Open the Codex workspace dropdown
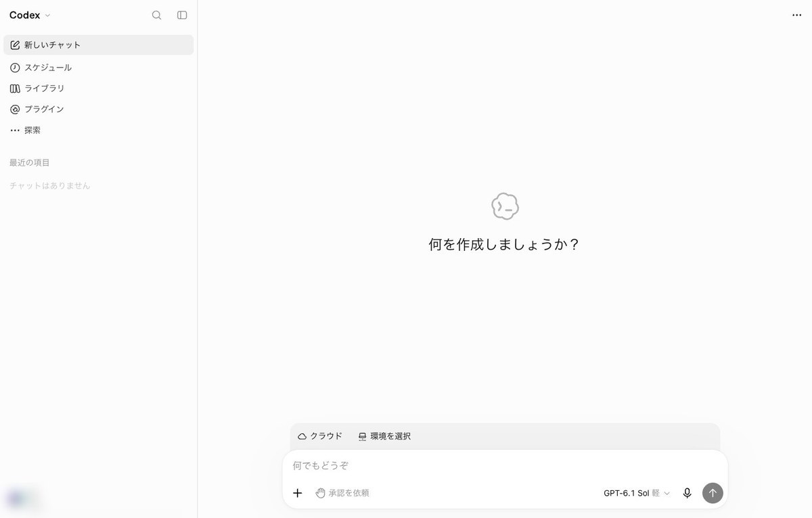 pos(30,15)
